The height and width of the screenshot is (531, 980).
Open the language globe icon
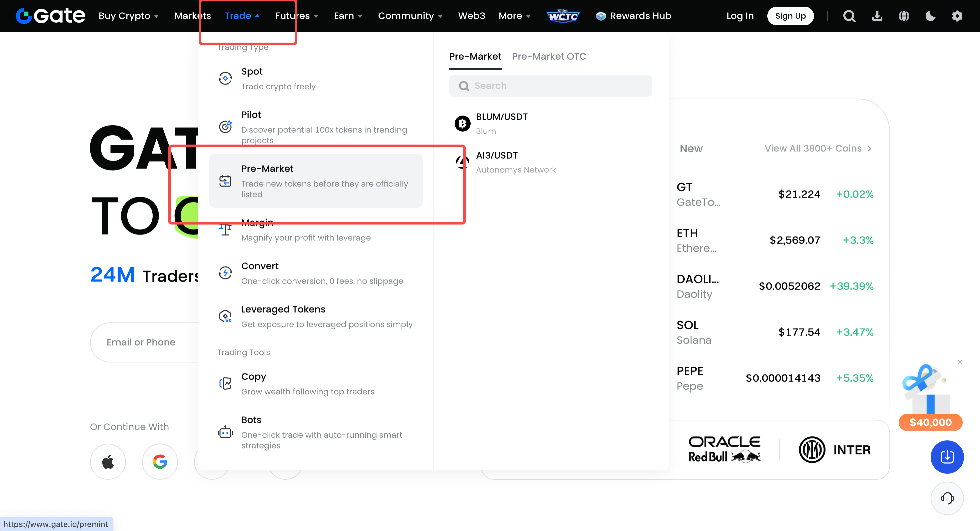(x=904, y=16)
